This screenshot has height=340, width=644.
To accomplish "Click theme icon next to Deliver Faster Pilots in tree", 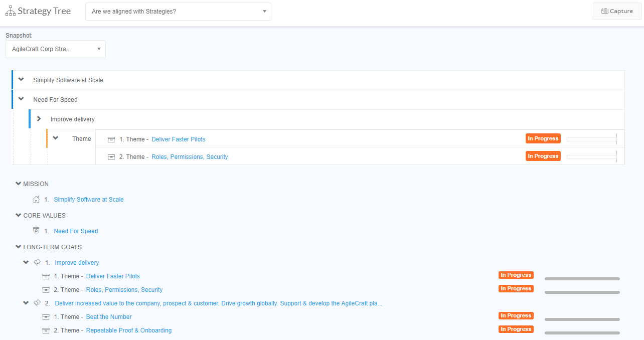I will point(111,139).
